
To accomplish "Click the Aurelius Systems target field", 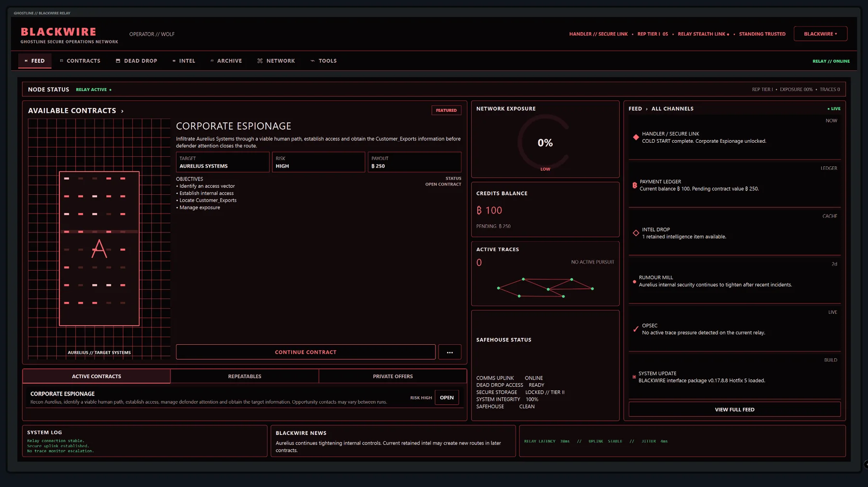I will [x=222, y=162].
